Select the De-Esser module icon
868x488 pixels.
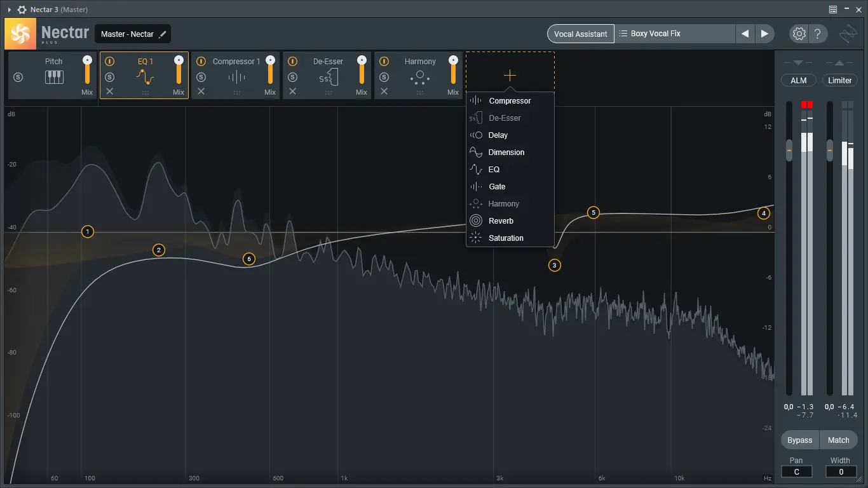[x=329, y=78]
